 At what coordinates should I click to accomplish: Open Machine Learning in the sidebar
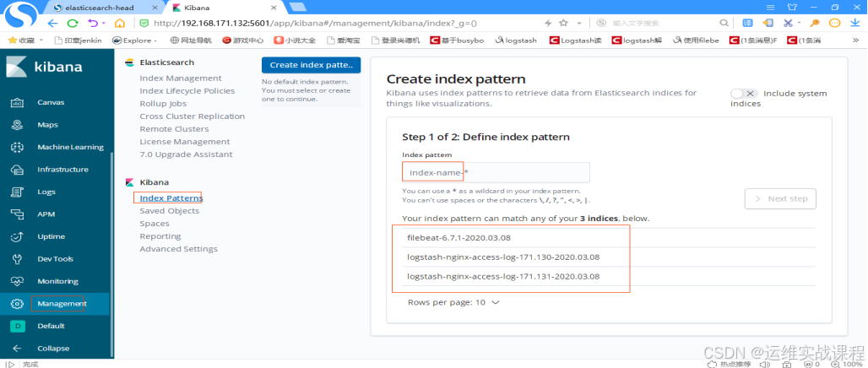coord(70,147)
